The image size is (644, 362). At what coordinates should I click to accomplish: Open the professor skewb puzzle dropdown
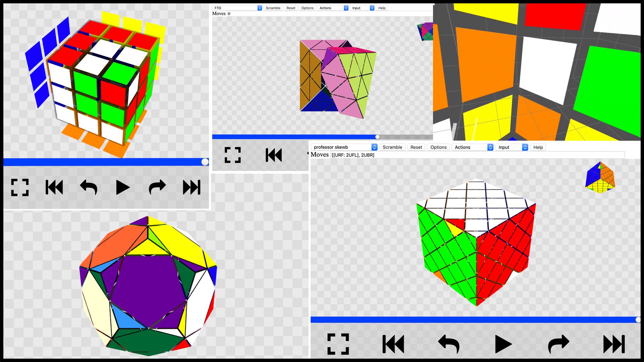tap(344, 147)
